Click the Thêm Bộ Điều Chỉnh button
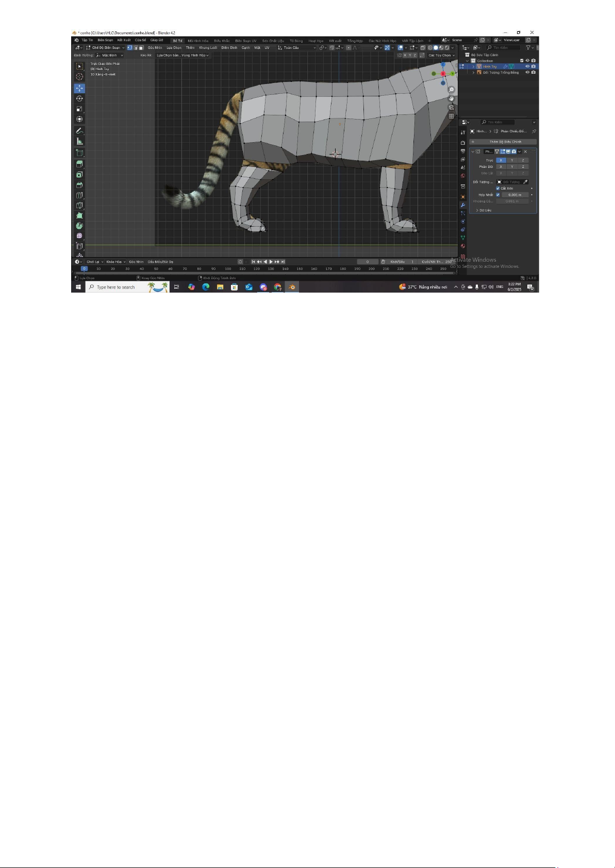615x868 pixels. coord(503,142)
